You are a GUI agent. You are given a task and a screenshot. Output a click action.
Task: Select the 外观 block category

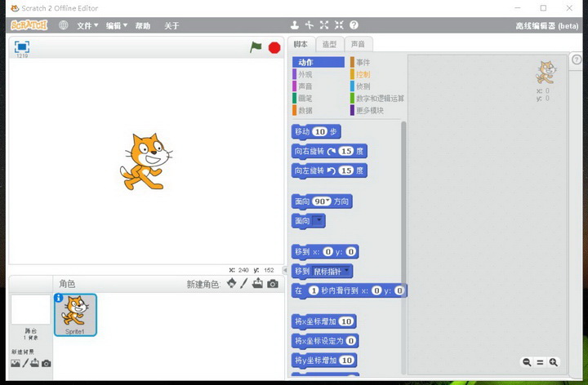point(305,74)
